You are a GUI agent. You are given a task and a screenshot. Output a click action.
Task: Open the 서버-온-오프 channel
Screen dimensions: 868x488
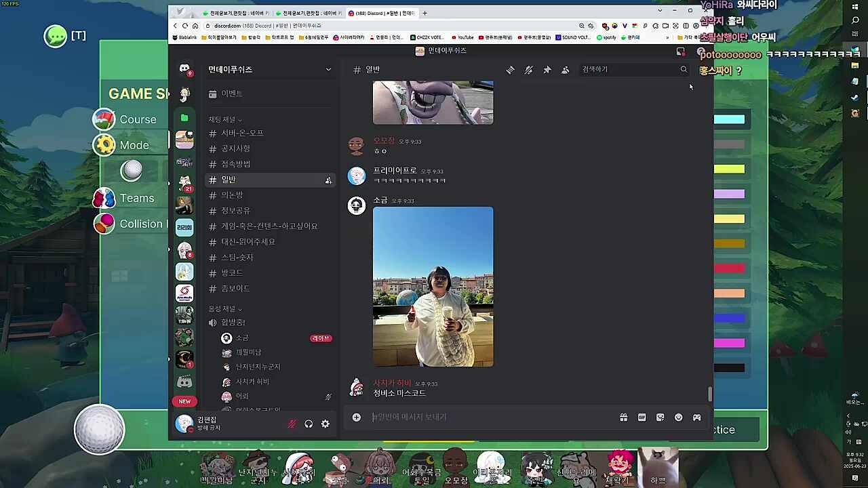[270, 133]
